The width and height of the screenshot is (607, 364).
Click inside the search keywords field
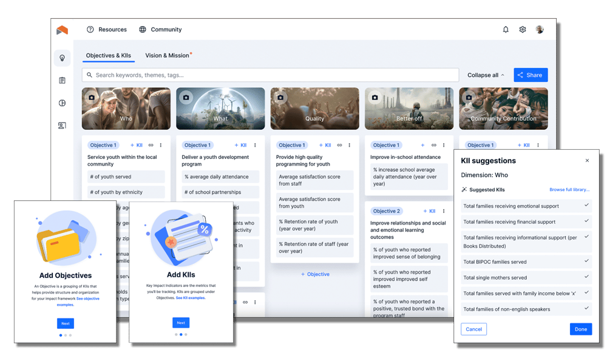(x=243, y=75)
